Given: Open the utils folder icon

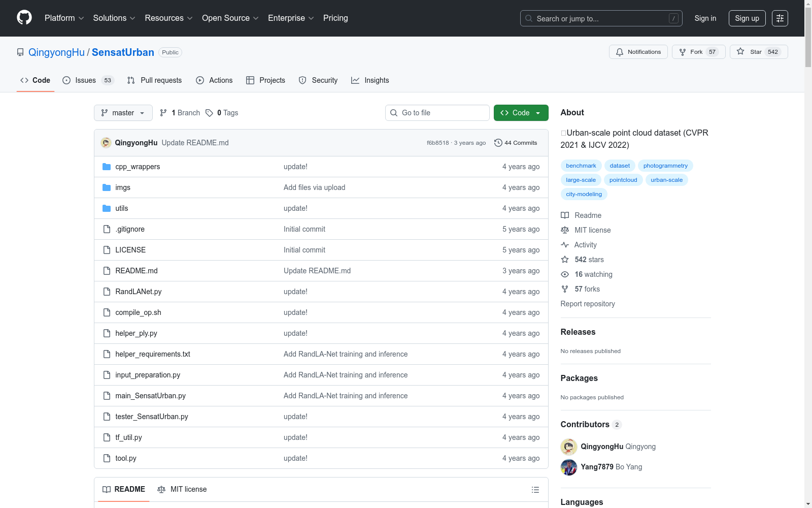Looking at the screenshot, I should point(107,208).
